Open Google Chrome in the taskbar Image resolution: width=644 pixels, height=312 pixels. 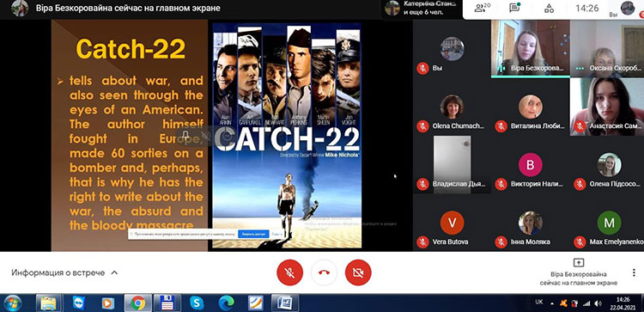coord(138,303)
